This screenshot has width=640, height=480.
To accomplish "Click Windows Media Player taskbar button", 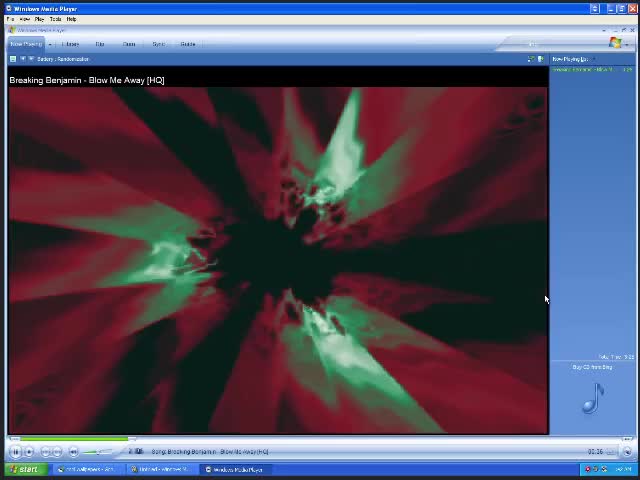I will 235,469.
